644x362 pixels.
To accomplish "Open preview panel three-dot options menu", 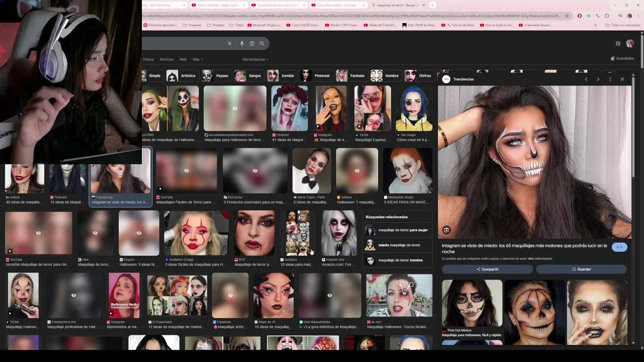I will pos(610,79).
